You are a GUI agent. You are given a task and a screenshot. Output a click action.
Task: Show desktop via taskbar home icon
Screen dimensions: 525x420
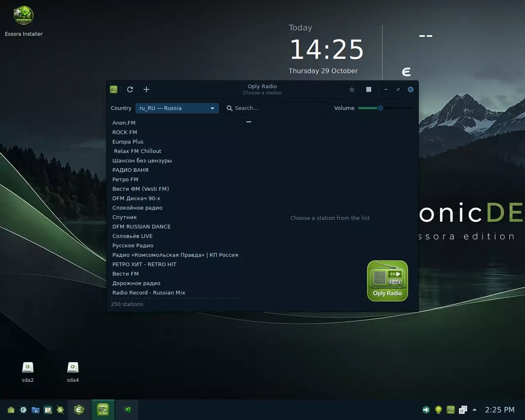pyautogui.click(x=11, y=410)
